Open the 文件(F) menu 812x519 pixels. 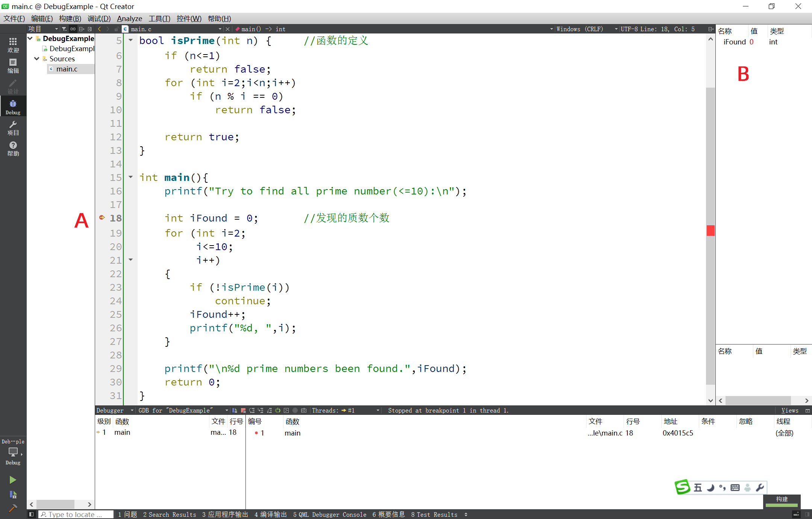[x=14, y=18]
